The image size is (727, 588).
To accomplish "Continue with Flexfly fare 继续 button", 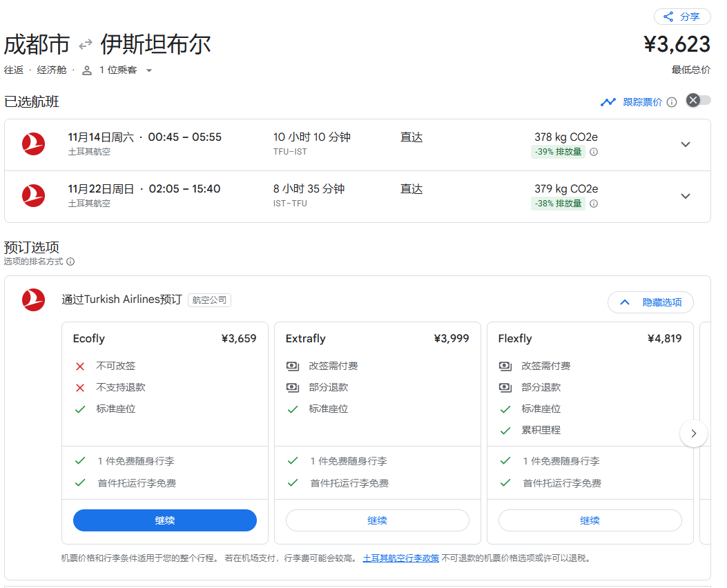I will click(x=590, y=520).
